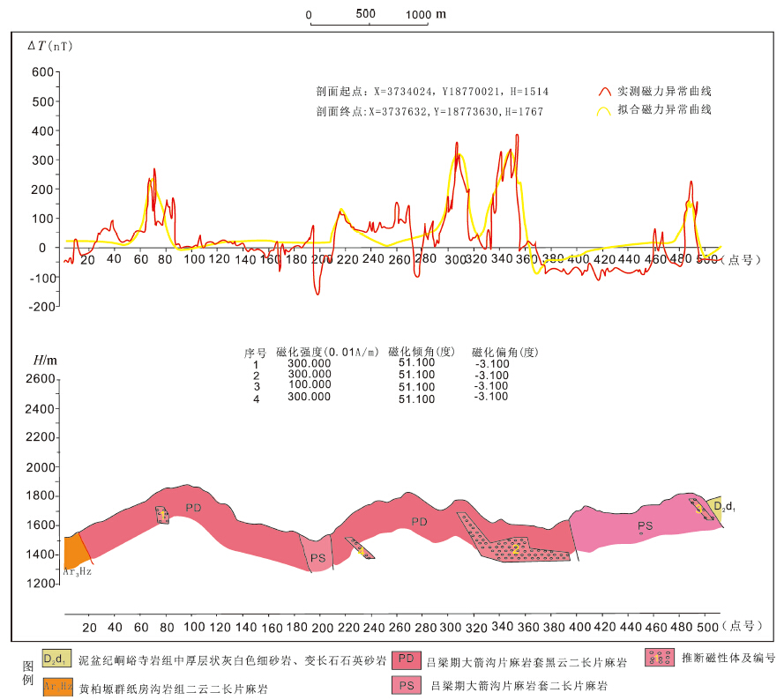The height and width of the screenshot is (700, 784).
Task: Click the magnetic body near station 230
Action: [x=360, y=547]
